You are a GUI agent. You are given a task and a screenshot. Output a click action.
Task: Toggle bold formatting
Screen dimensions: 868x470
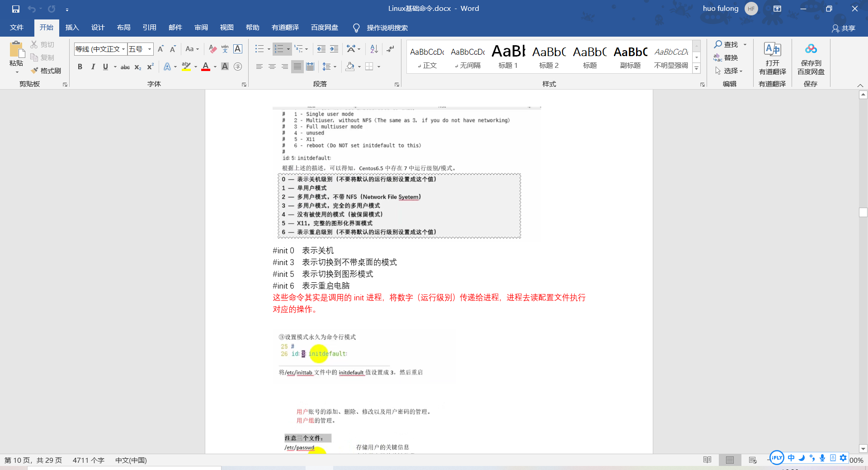[x=80, y=66]
